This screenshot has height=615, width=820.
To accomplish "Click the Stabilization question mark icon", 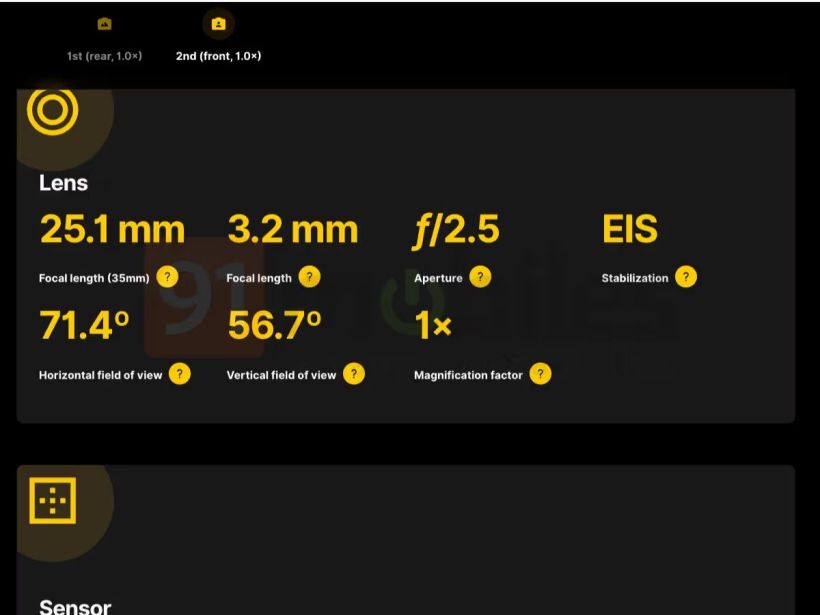I will pos(686,277).
